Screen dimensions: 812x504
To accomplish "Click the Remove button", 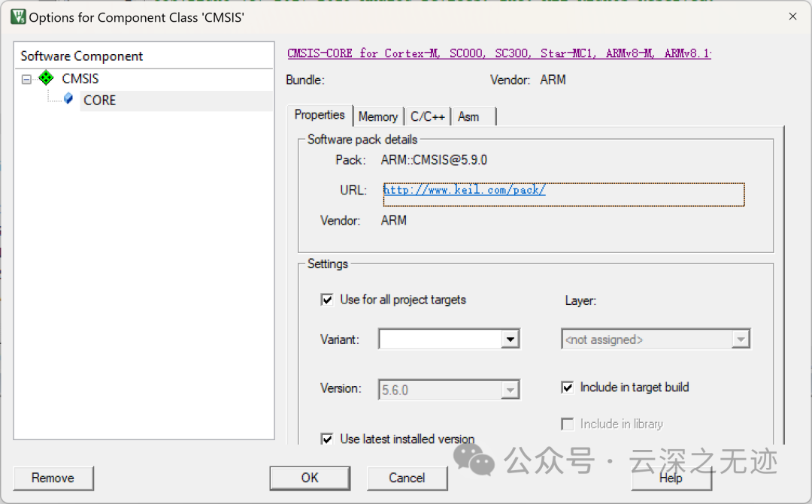I will pyautogui.click(x=53, y=478).
